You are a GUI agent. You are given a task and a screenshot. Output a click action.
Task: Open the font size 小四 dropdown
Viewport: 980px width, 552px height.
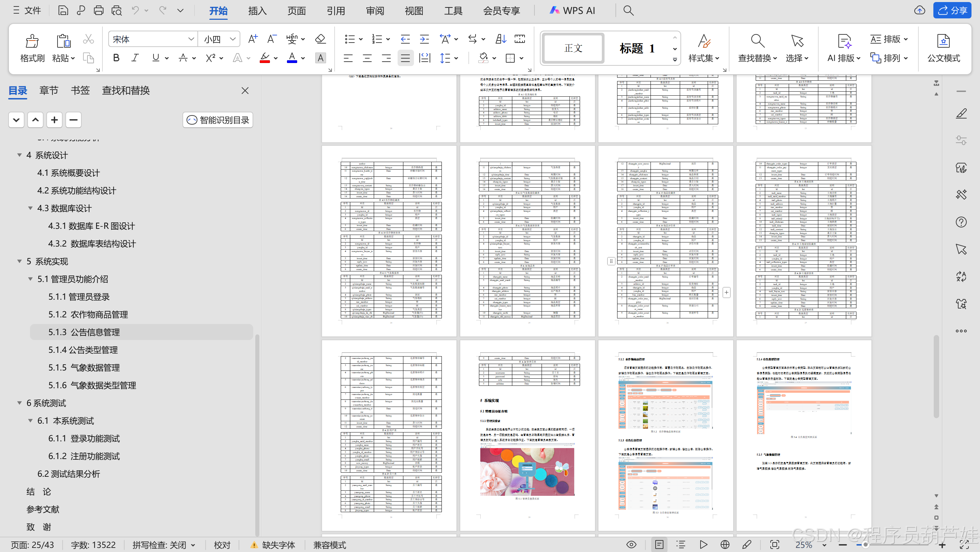[x=233, y=39]
